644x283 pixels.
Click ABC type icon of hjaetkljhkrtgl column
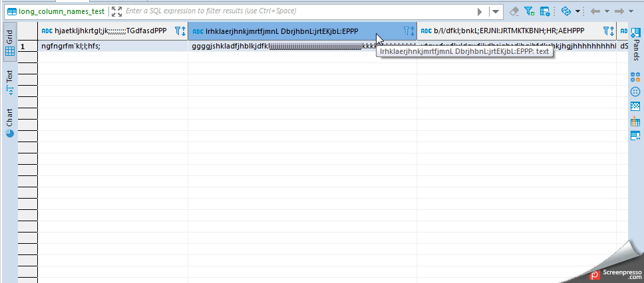tap(47, 31)
